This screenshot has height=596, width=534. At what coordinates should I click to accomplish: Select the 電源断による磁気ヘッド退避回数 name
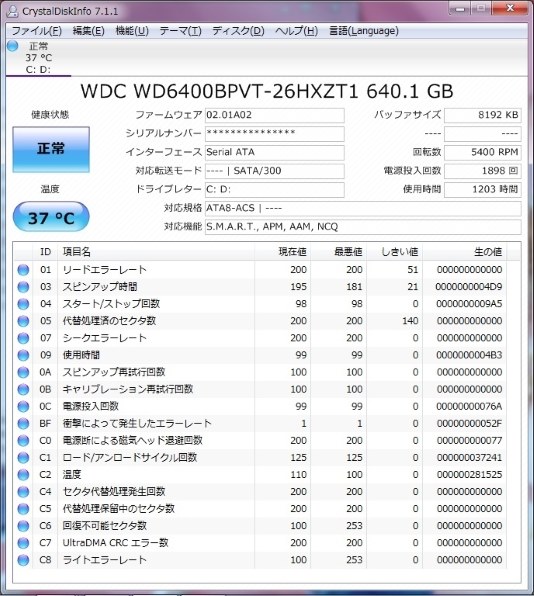(x=133, y=441)
